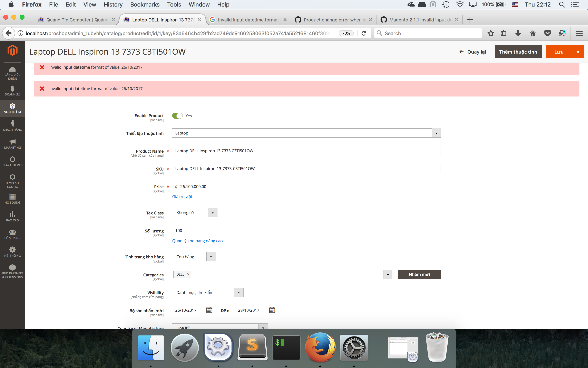Open calendar picker for 26/10/2017 date
The height and width of the screenshot is (368, 588).
[209, 310]
